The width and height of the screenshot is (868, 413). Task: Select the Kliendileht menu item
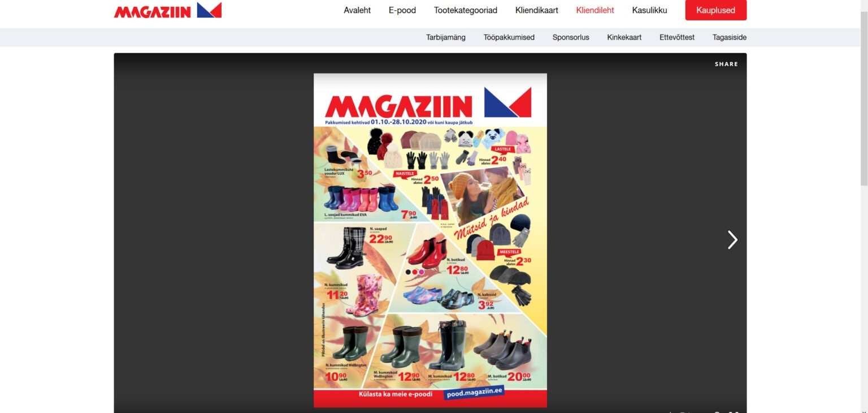tap(595, 10)
